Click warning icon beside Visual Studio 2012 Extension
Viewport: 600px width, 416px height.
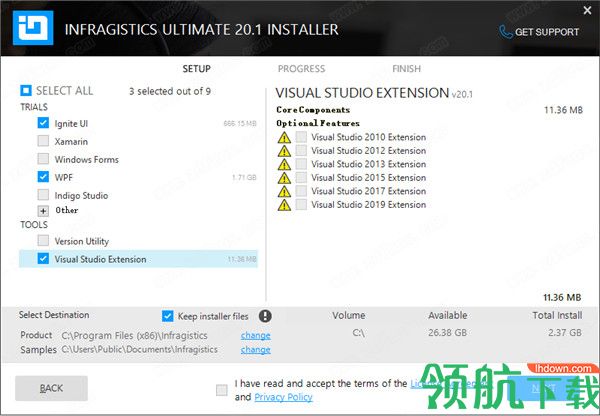pyautogui.click(x=284, y=151)
